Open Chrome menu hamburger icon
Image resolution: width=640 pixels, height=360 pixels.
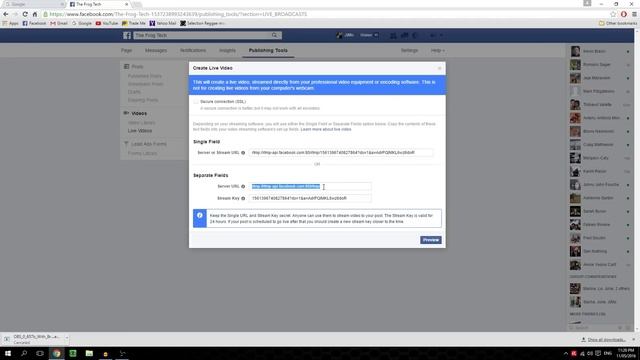point(634,14)
